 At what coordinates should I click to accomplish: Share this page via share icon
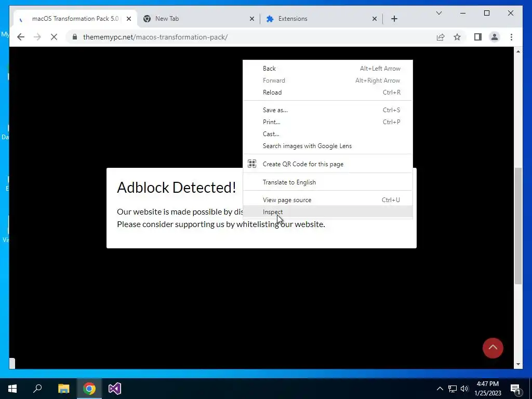click(441, 37)
